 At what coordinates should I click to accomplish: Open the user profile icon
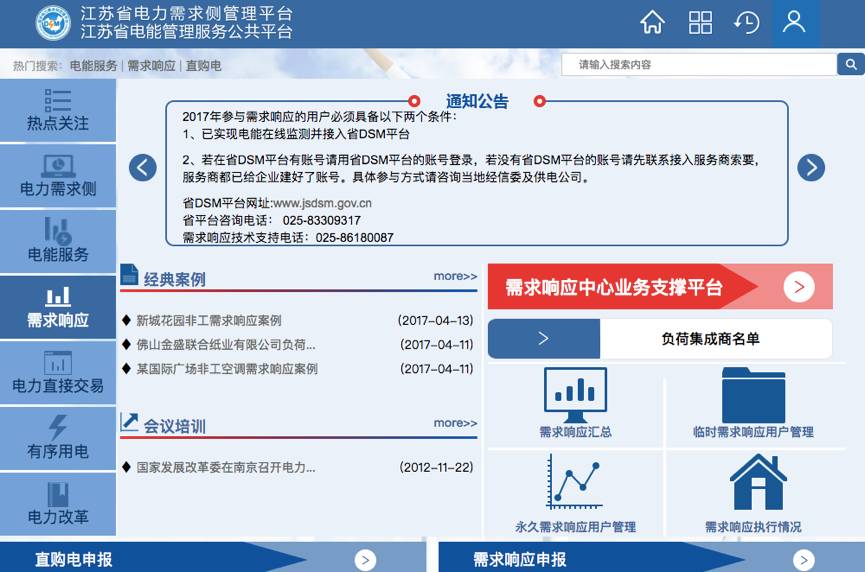794,22
